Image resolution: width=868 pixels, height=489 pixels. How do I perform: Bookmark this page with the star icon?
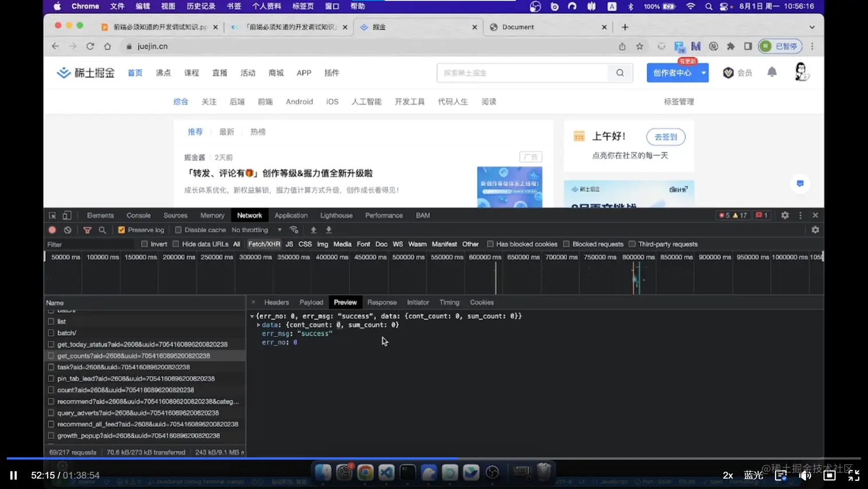coord(640,47)
